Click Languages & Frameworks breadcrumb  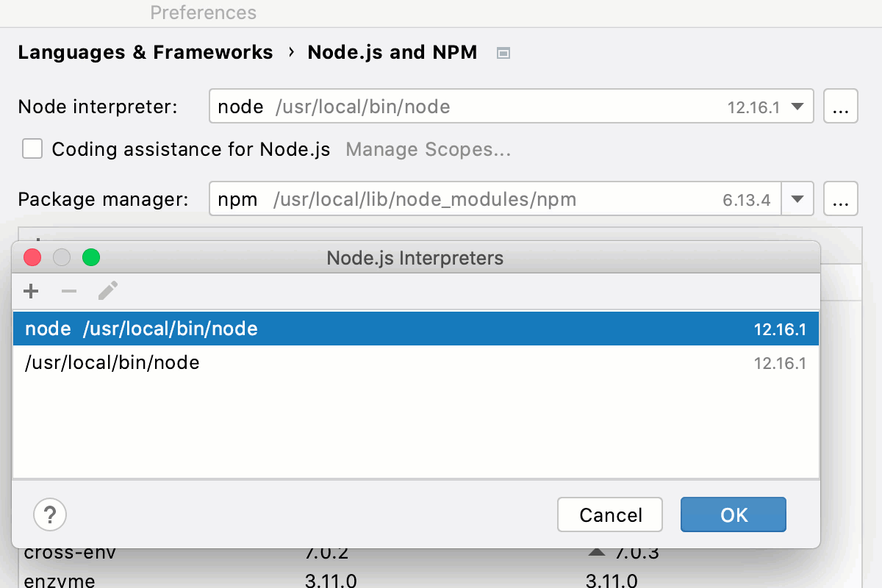[x=145, y=52]
